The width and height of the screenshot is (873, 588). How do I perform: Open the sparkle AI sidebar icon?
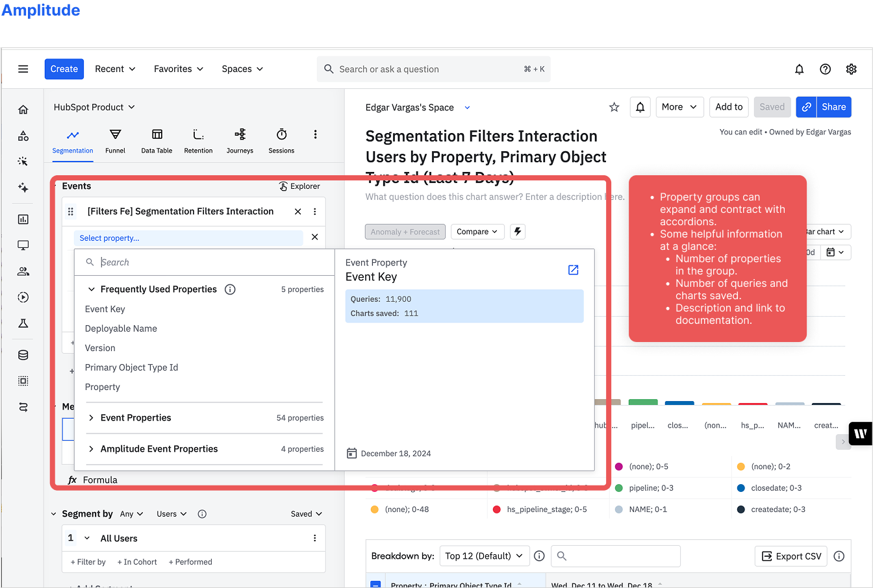23,188
